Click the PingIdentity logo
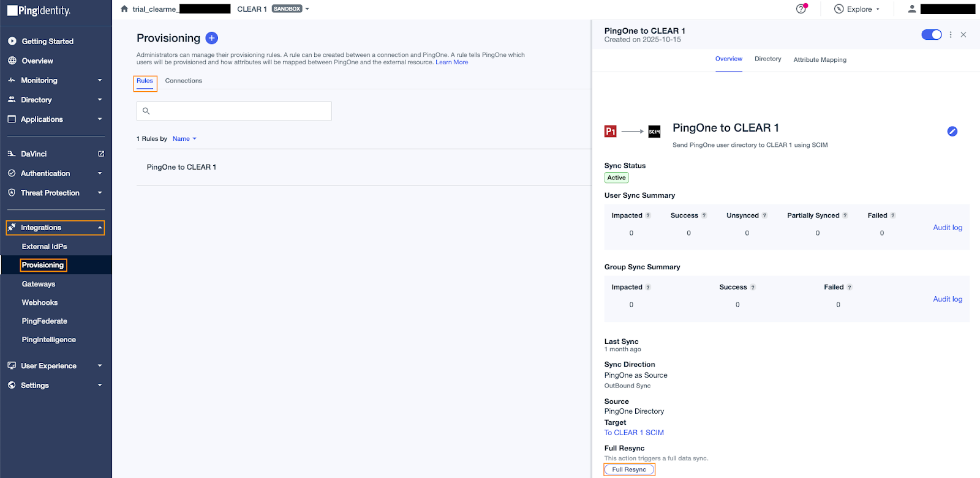 tap(39, 10)
